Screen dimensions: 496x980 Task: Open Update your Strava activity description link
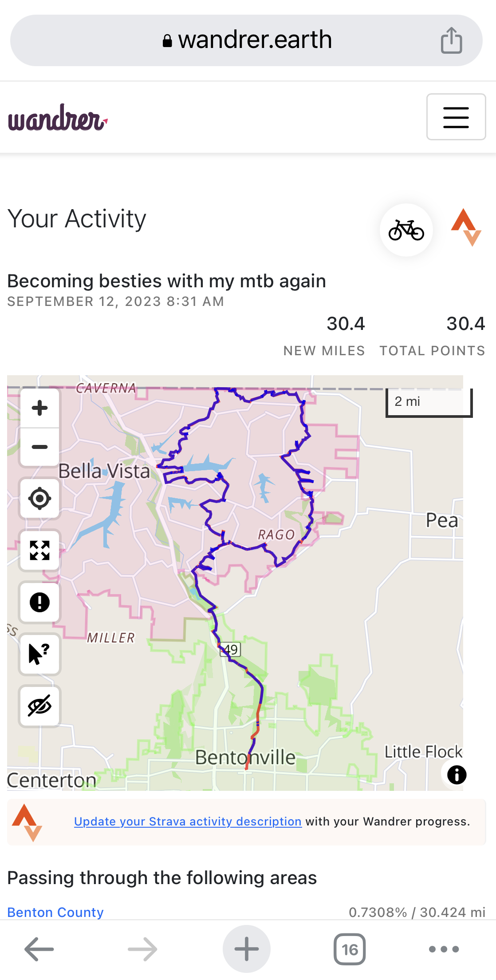pos(188,821)
